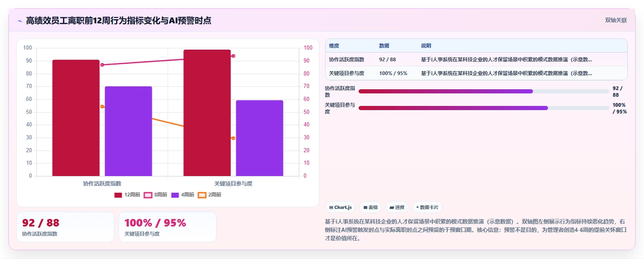Open the 92 / 88 data card
The height and width of the screenshot is (259, 644).
tap(65, 227)
